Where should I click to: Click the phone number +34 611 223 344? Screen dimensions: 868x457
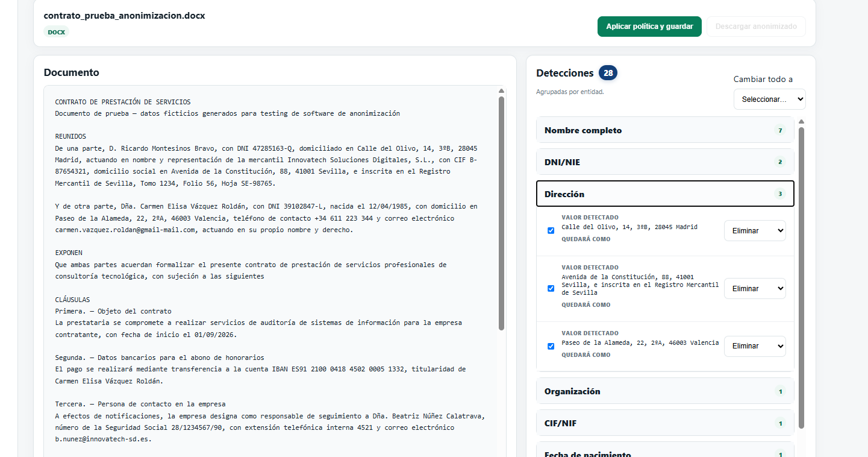343,218
